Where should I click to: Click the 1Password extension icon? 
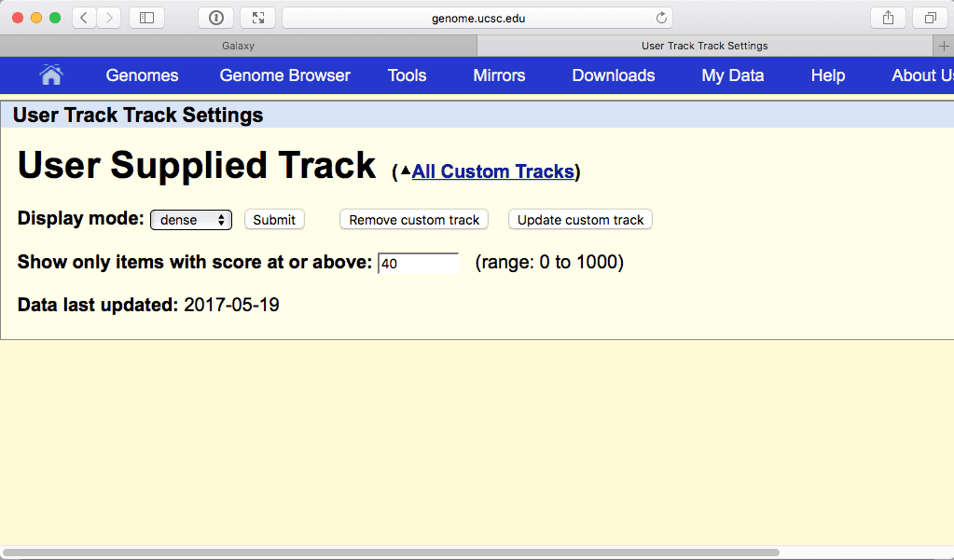click(x=215, y=18)
